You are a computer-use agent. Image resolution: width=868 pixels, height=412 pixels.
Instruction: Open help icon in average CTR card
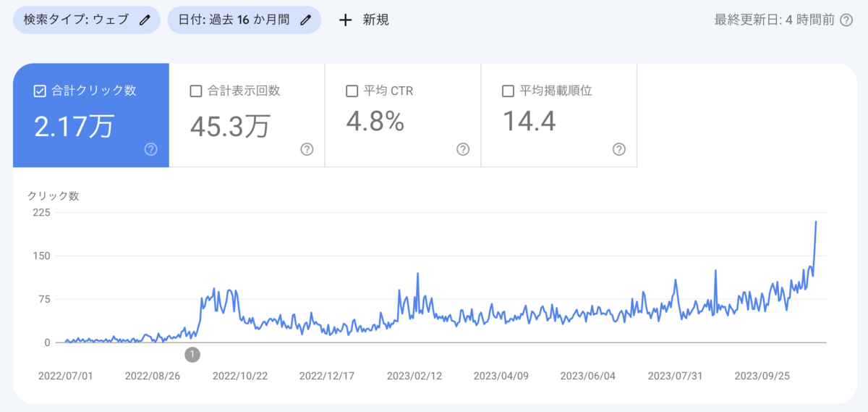coord(463,149)
